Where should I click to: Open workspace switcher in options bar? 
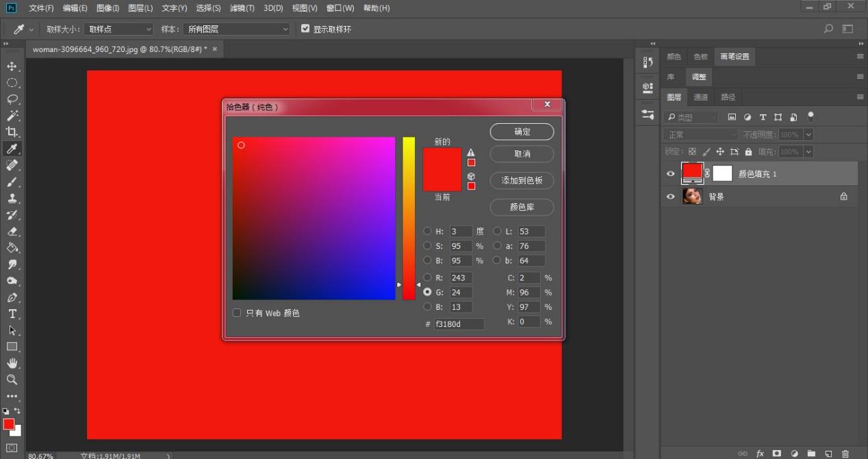point(848,29)
